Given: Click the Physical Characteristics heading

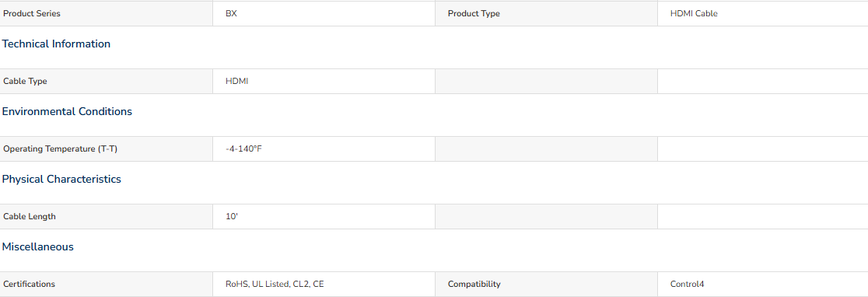Looking at the screenshot, I should point(61,179).
